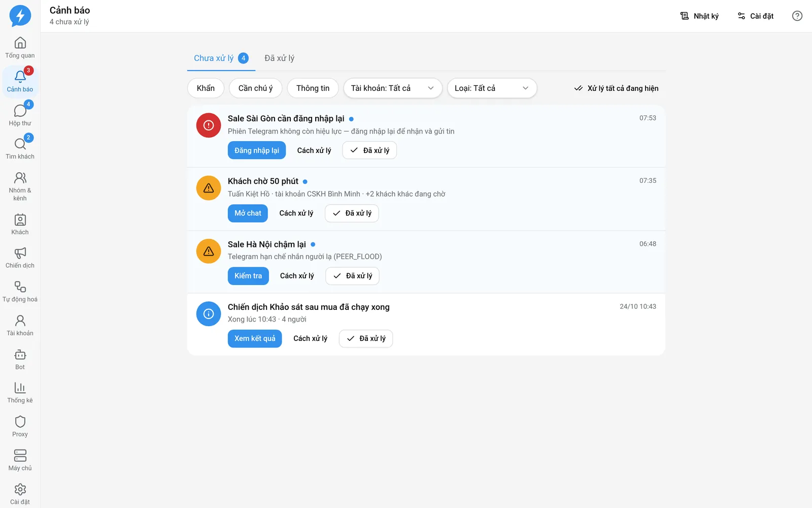Image resolution: width=812 pixels, height=508 pixels.
Task: Open Proxy section in sidebar
Action: (20, 427)
